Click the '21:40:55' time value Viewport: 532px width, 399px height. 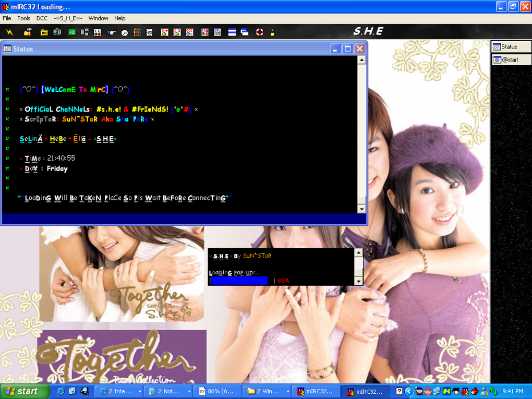point(61,158)
